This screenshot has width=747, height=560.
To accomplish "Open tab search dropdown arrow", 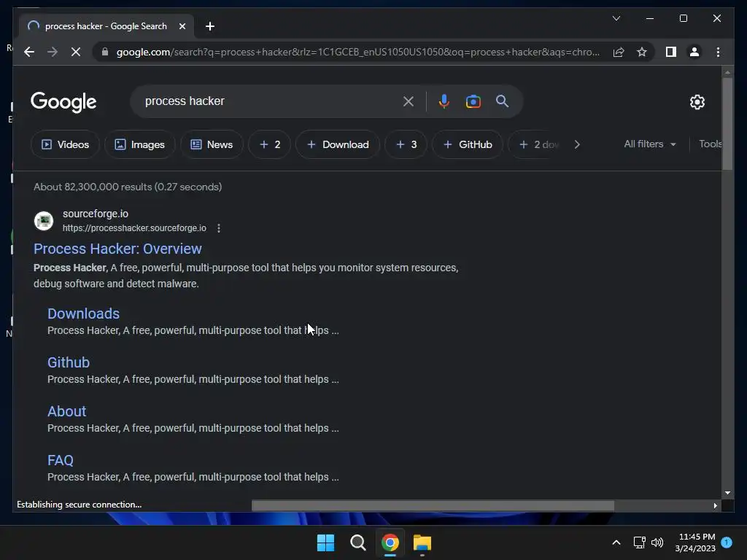I will [x=616, y=18].
